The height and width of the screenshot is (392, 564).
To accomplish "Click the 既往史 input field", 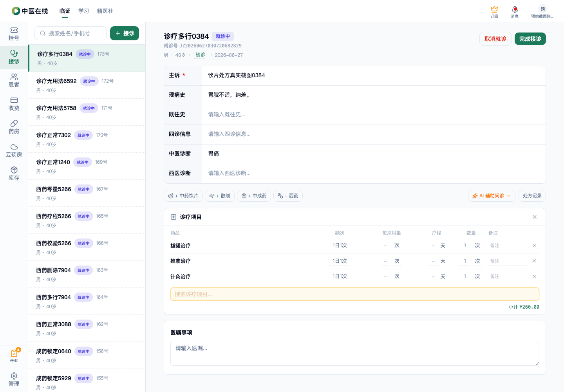I will point(373,115).
